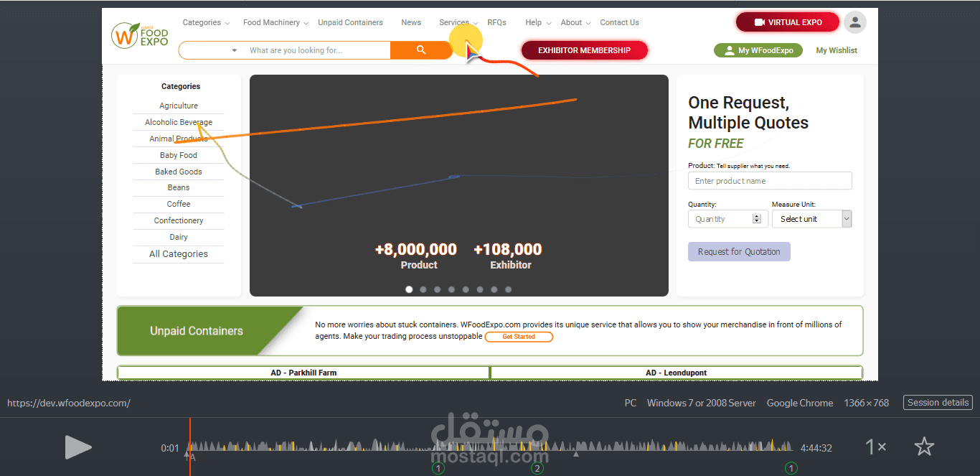Screen dimensions: 980x476
Task: Select the Baked Goods category
Action: tap(179, 172)
